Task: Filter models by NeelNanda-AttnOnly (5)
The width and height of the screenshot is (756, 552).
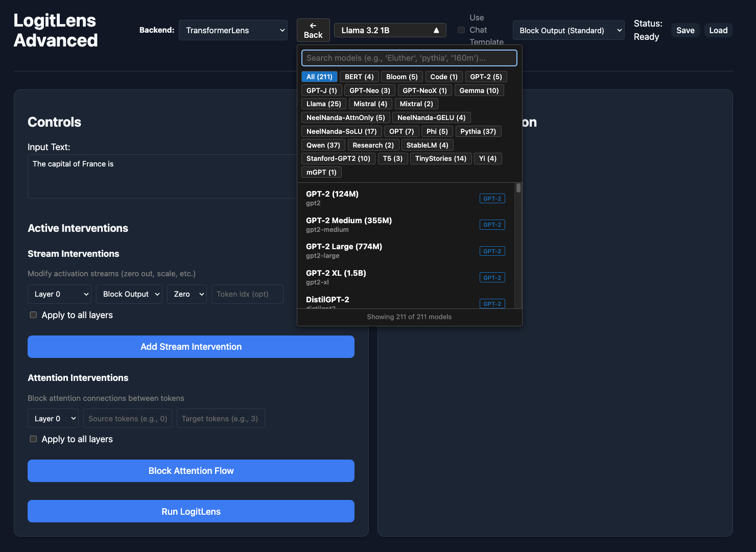Action: [346, 117]
